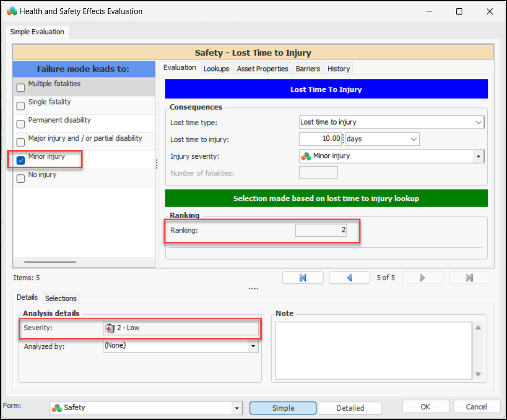Click the failure mode list horizontal scrollbar

click(x=50, y=262)
